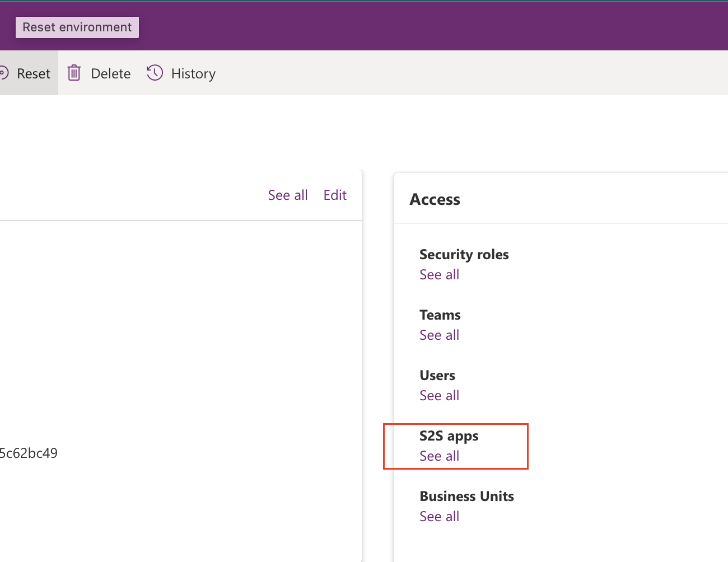Open See all under S2S apps
The width and height of the screenshot is (728, 562).
[x=440, y=456]
